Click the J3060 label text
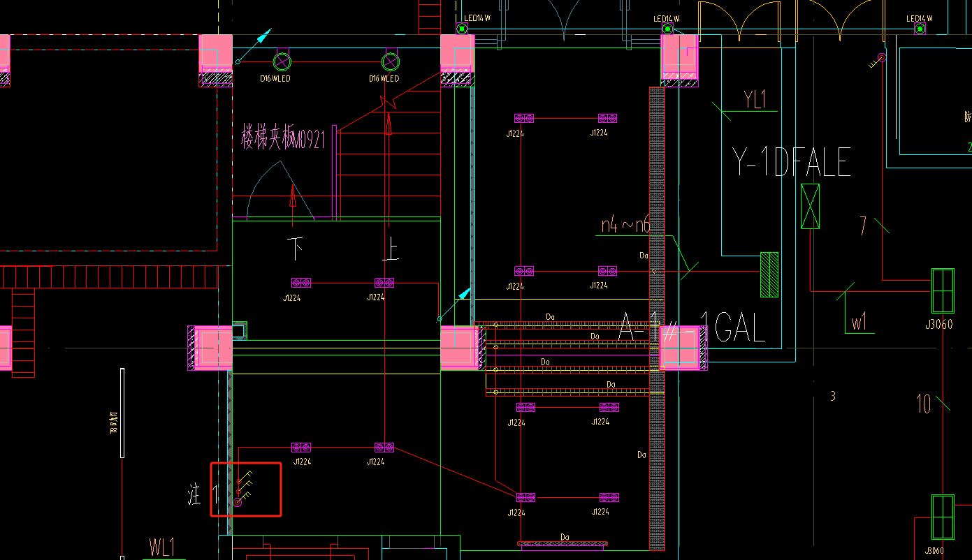Image resolution: width=972 pixels, height=560 pixels. (x=938, y=324)
